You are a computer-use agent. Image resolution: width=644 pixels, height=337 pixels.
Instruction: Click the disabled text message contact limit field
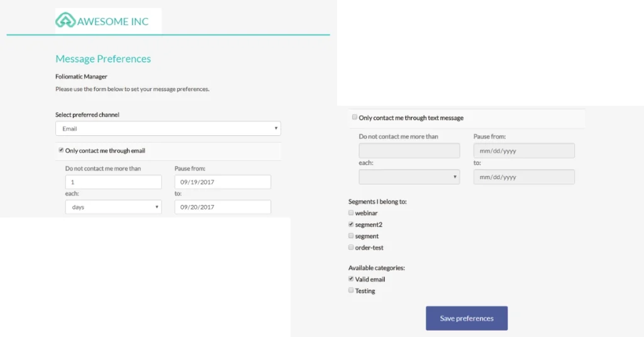pos(409,151)
